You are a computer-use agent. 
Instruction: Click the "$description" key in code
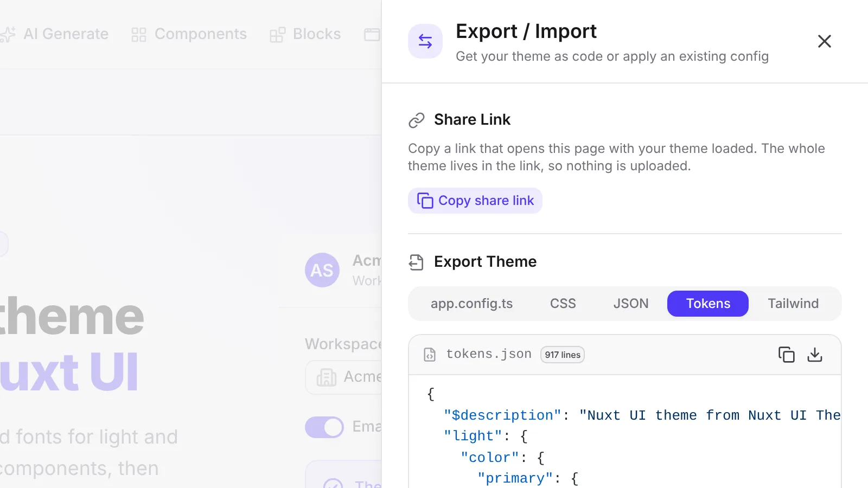coord(502,415)
